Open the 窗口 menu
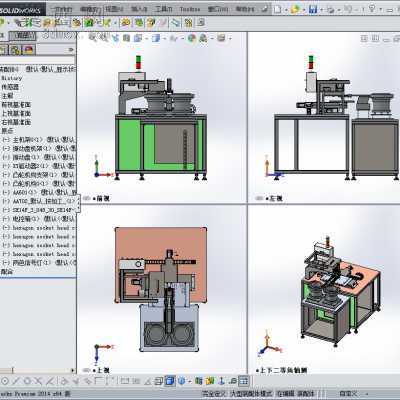The width and height of the screenshot is (400, 400). click(x=218, y=9)
